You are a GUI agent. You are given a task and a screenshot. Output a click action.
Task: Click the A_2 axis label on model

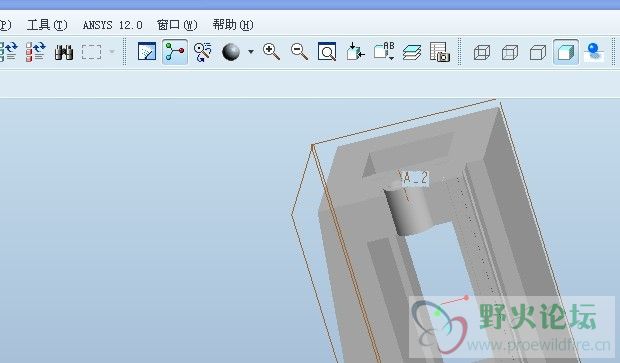414,178
